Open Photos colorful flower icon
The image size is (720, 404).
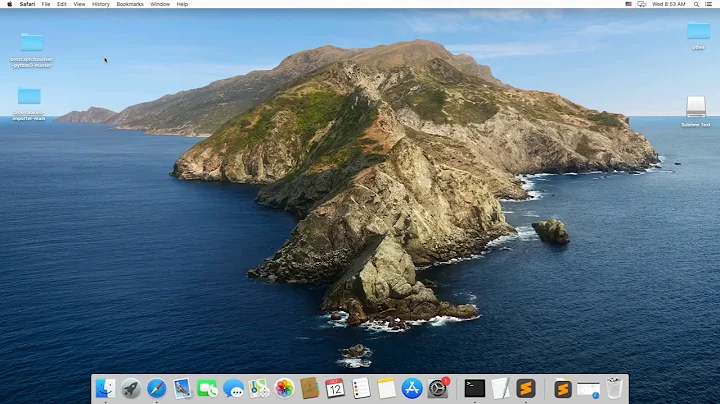[284, 388]
